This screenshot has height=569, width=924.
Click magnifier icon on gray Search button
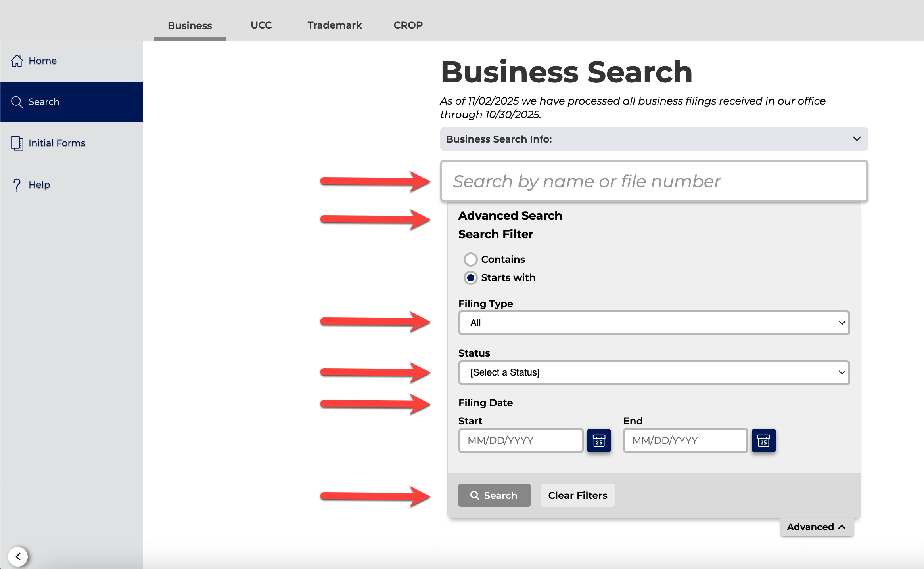(x=475, y=495)
